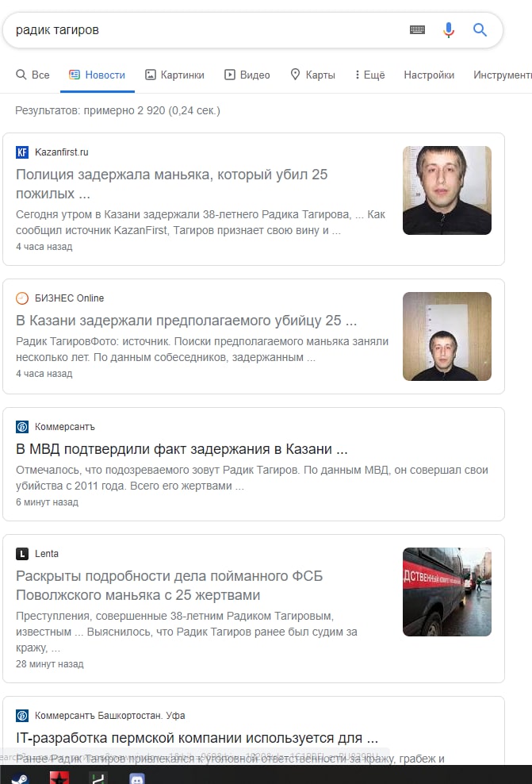Click the БИЗНЕС Online article photo thumbnail
The image size is (532, 784).
pos(447,336)
